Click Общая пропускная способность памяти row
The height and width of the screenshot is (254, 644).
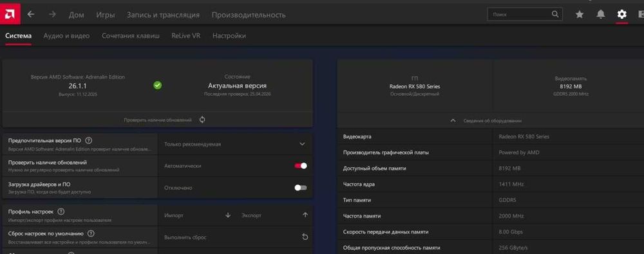(491, 248)
